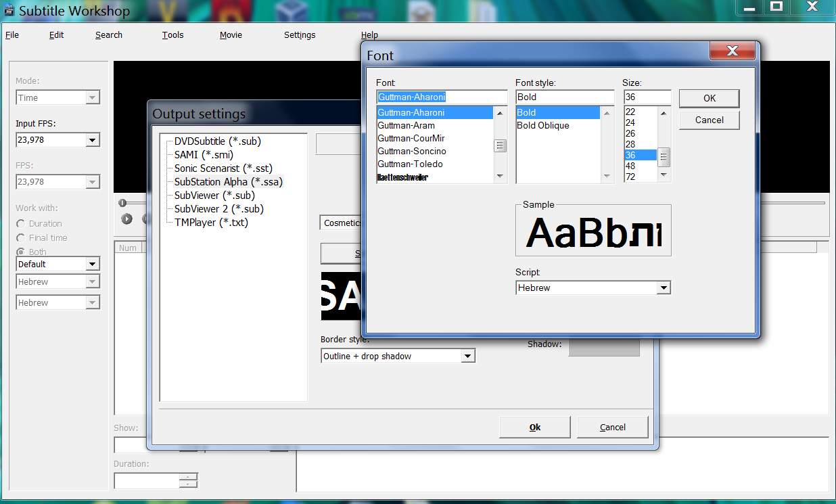Select DVDSubtitle (*.sub) output format
The width and height of the screenshot is (836, 504).
218,141
